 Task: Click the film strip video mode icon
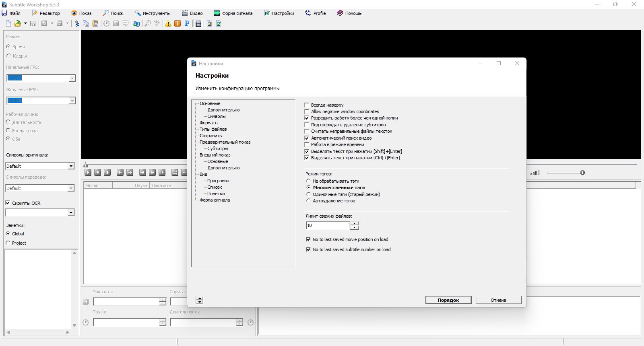click(198, 24)
